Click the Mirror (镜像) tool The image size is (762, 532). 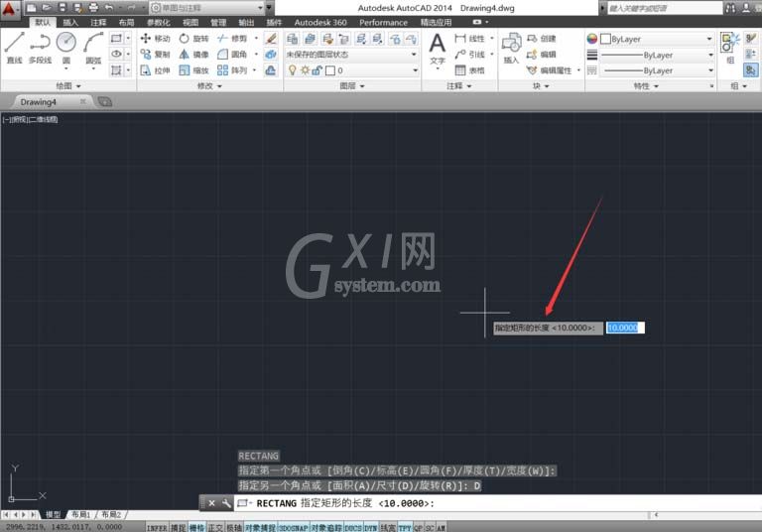tap(193, 54)
